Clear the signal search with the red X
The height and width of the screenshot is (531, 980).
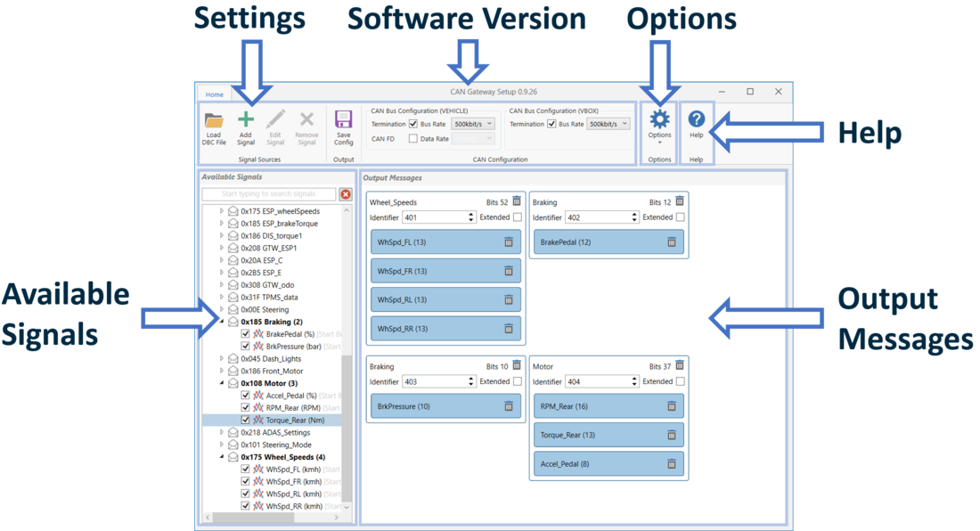click(x=347, y=194)
